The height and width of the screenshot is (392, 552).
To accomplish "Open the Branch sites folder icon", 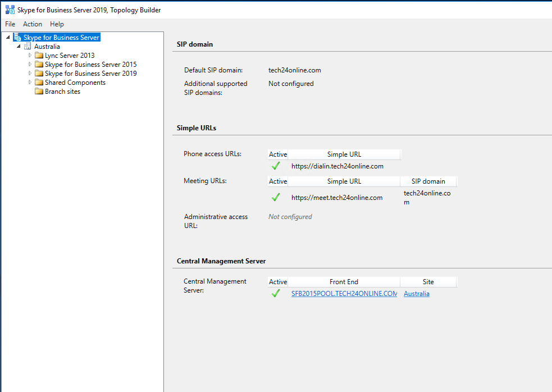I will click(x=39, y=91).
